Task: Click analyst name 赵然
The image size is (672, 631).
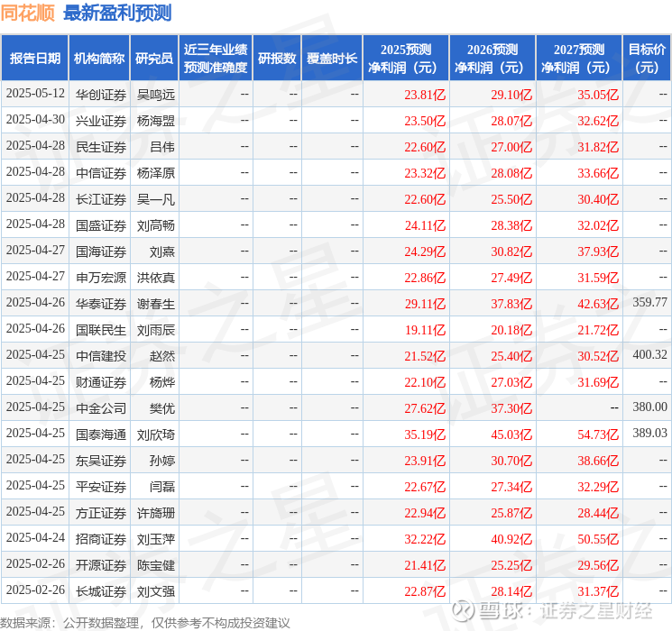Action: pyautogui.click(x=162, y=356)
